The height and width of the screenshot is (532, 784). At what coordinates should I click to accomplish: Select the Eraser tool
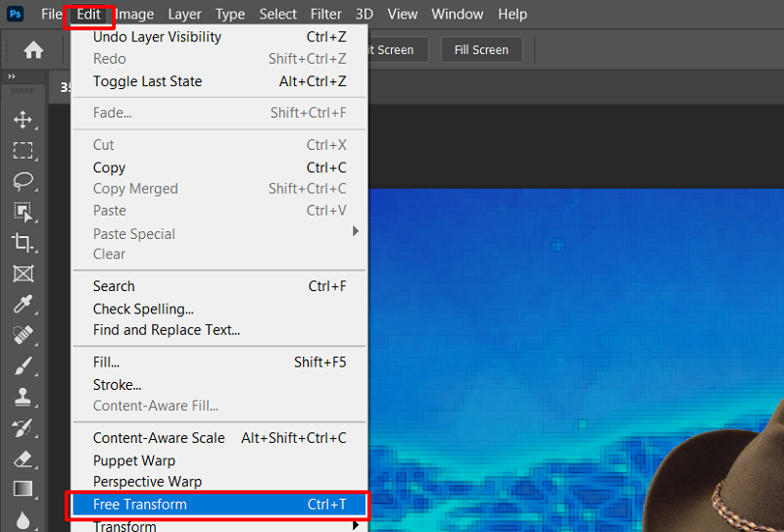pos(23,459)
